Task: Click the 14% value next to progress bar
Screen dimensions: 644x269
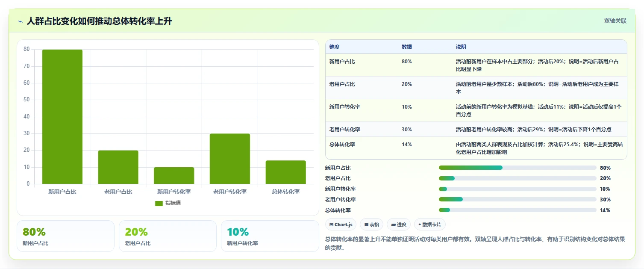Action: pos(605,210)
